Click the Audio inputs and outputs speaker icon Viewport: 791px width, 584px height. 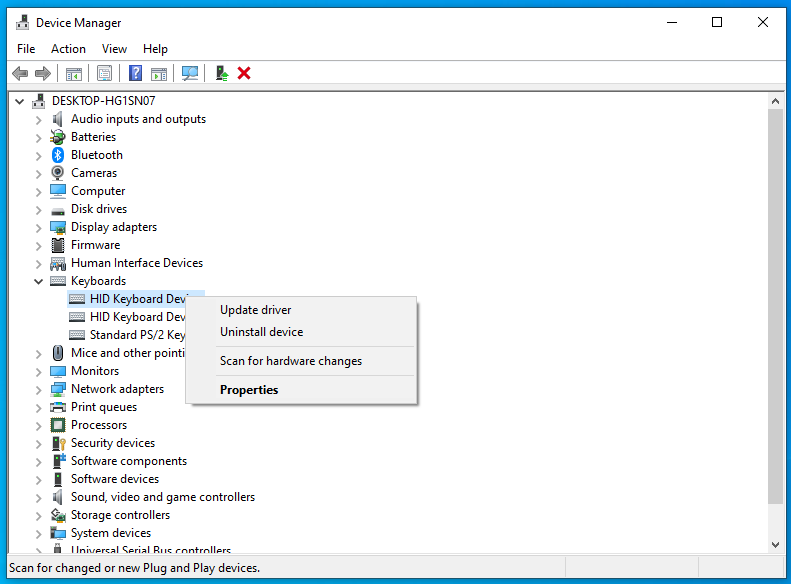(x=58, y=119)
